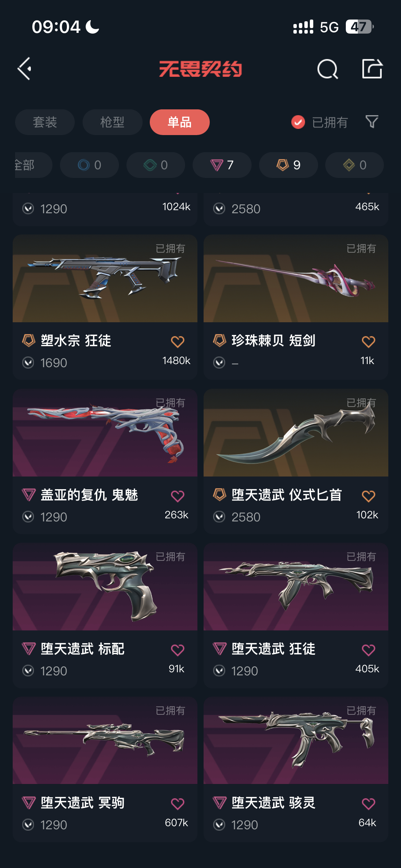This screenshot has height=868, width=401.
Task: Switch to the 枪型 tab
Action: pos(112,122)
